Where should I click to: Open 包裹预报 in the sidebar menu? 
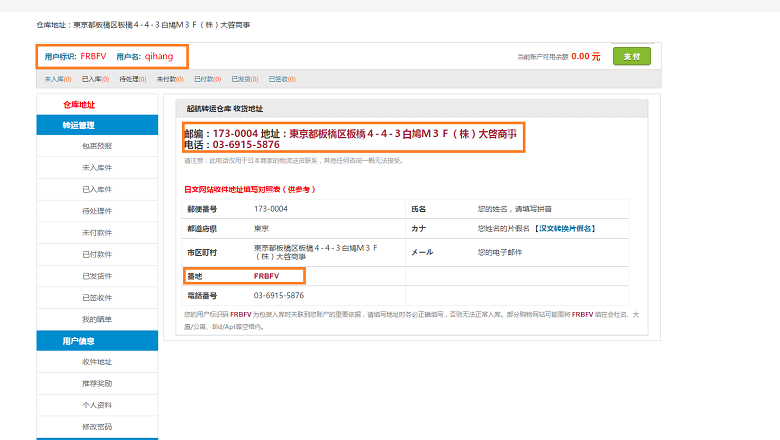coord(97,146)
